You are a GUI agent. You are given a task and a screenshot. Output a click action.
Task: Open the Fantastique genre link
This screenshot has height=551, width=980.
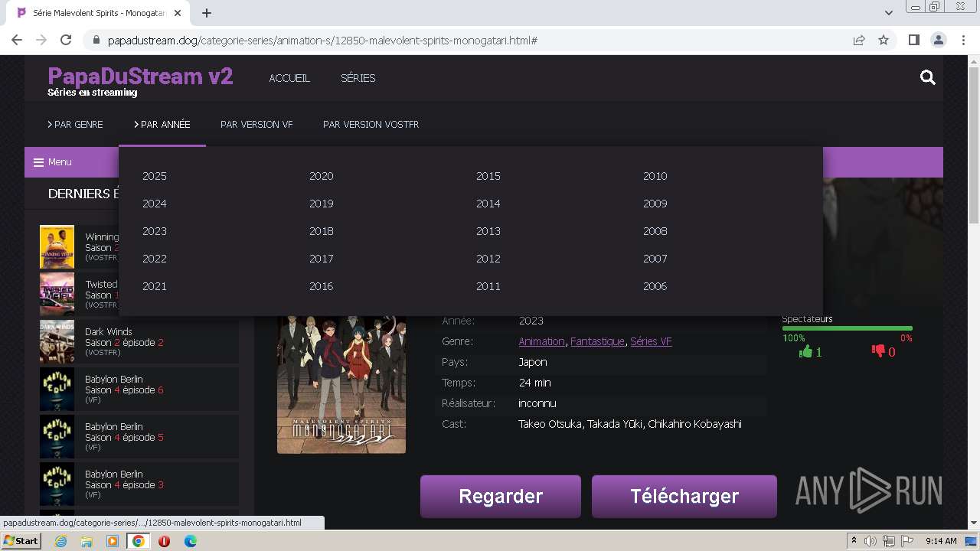(x=597, y=341)
